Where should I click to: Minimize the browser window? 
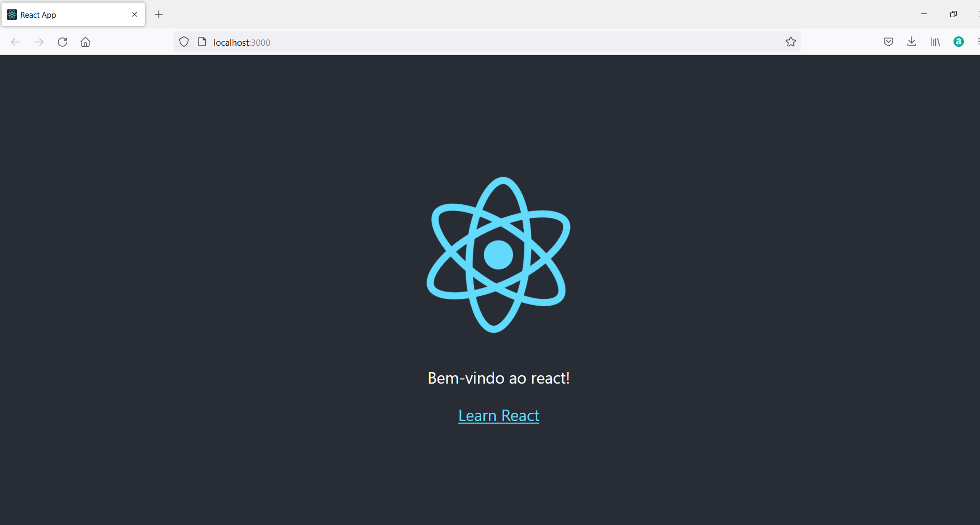[x=924, y=14]
